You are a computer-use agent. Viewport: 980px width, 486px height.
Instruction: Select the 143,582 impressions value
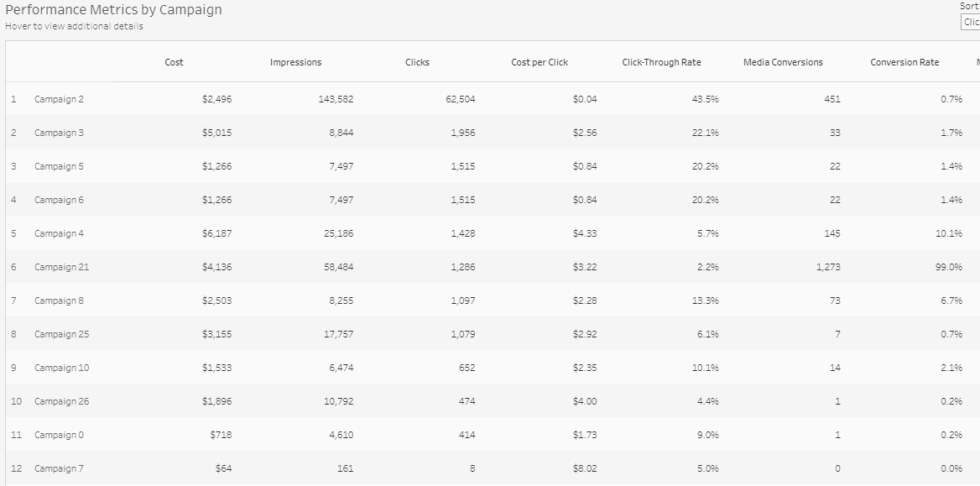336,99
